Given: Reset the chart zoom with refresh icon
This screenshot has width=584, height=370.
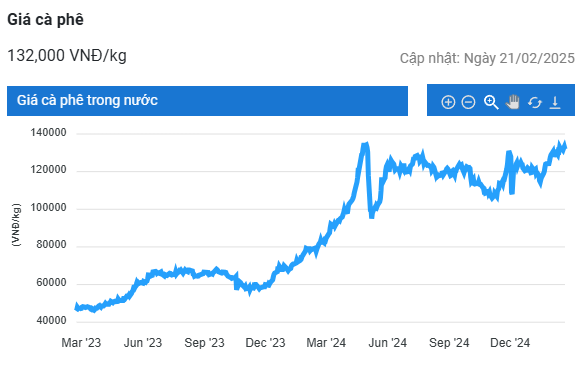Looking at the screenshot, I should point(534,102).
